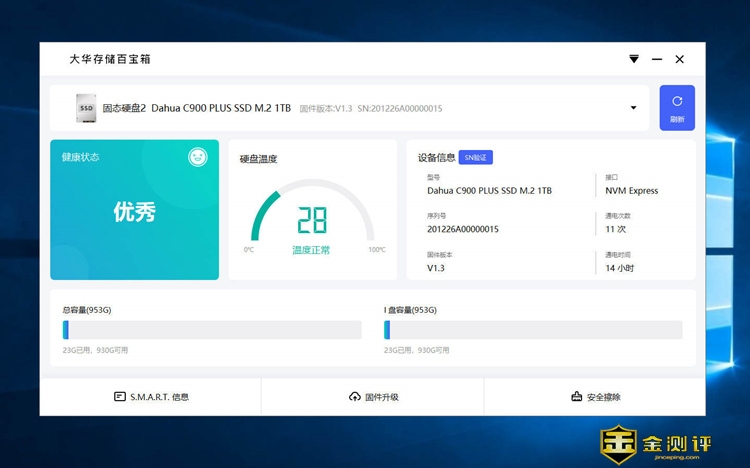Minimize the 大华存储百宝箱 window
The height and width of the screenshot is (468, 750).
click(x=657, y=59)
